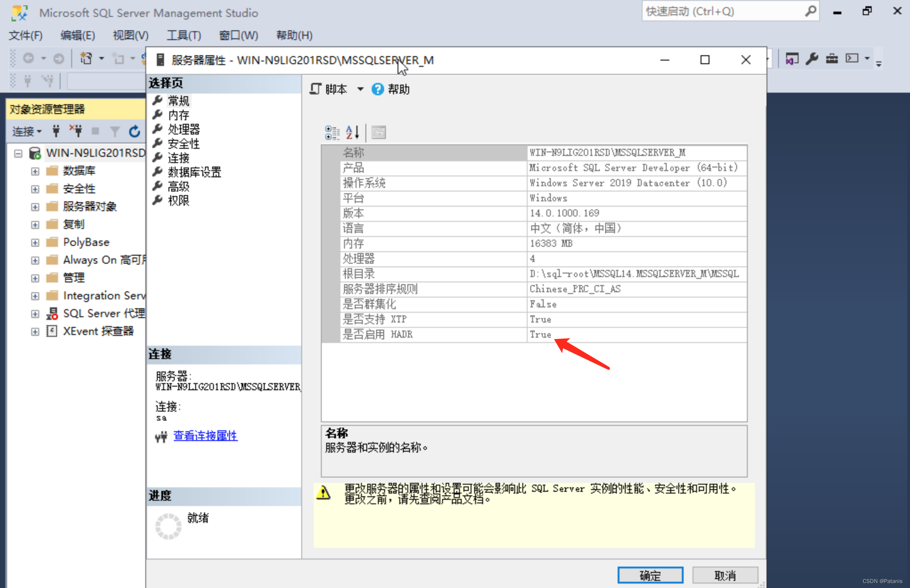Select the Integration Services tree item

click(104, 295)
